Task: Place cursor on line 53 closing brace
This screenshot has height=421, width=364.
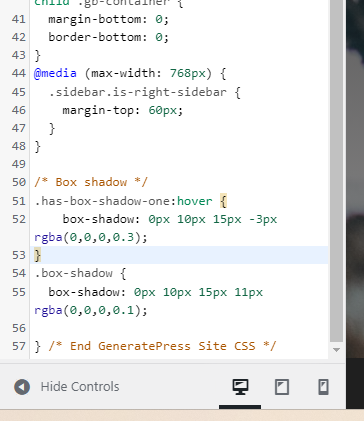Action: [x=38, y=255]
